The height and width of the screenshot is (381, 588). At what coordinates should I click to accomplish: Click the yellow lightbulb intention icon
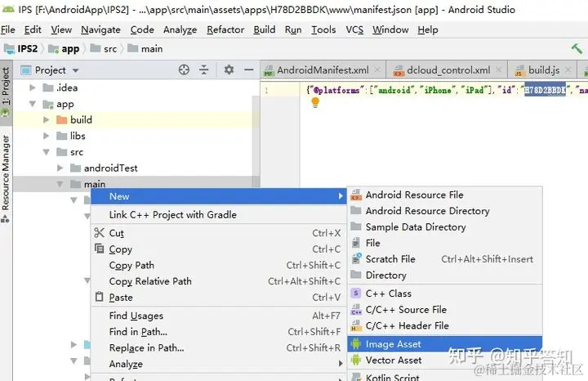tap(315, 102)
